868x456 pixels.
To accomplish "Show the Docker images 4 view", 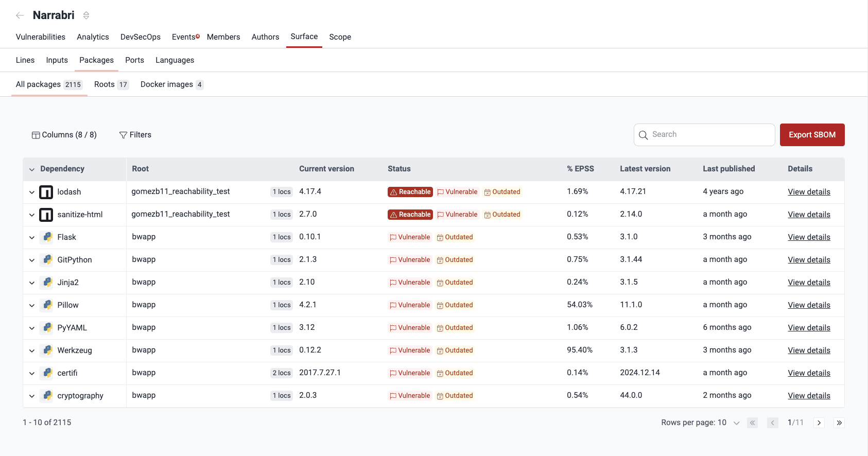I will (x=172, y=84).
